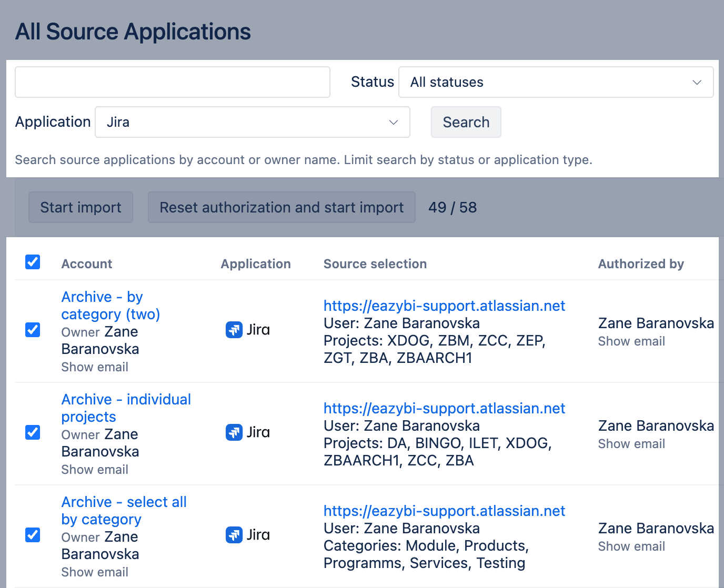Toggle the select-all checkbox in the table header
The width and height of the screenshot is (724, 588).
point(33,261)
